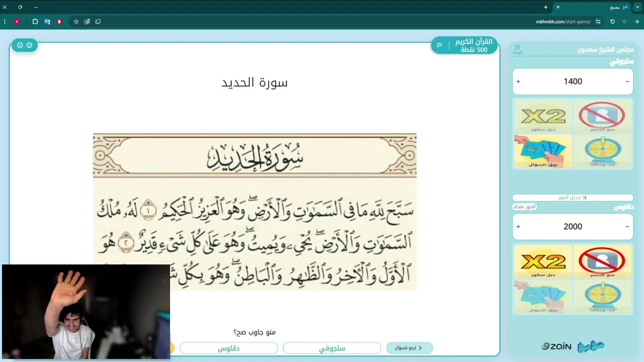Image resolution: width=644 pixels, height=362 pixels.
Task: Click the منو جاوب صح؟ prompt text
Action: pyautogui.click(x=255, y=332)
